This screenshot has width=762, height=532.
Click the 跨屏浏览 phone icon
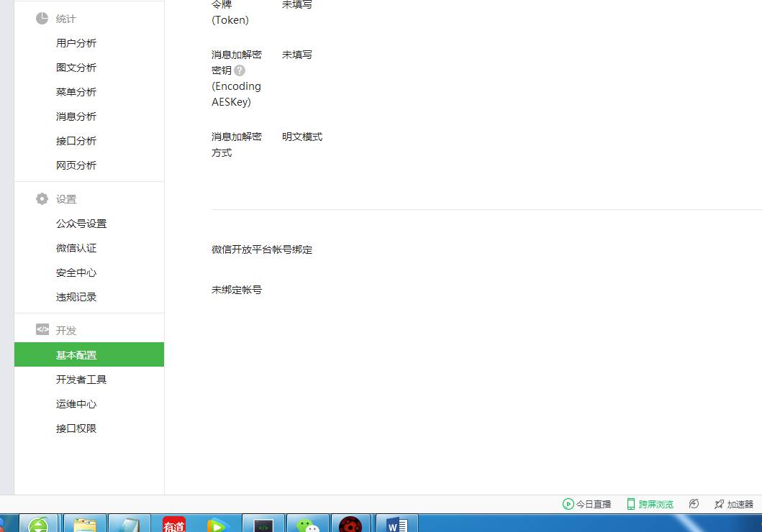[631, 504]
